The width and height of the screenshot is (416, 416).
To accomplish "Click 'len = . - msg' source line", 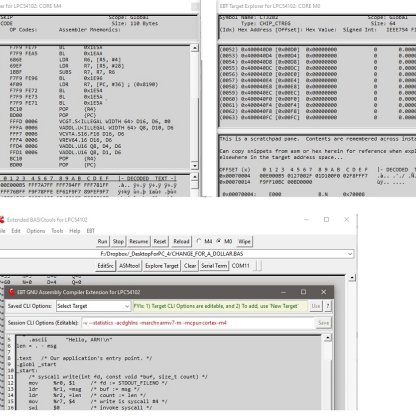I will [37, 346].
